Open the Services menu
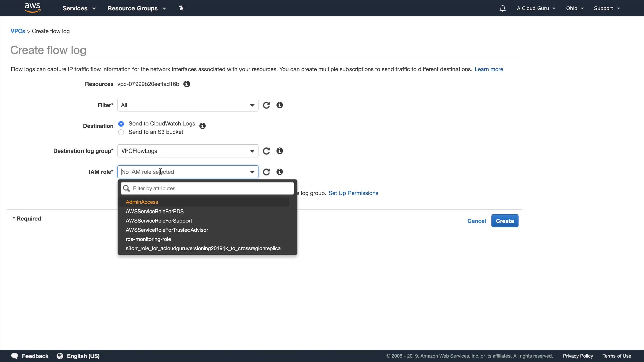Viewport: 644px width, 362px height. [x=79, y=8]
